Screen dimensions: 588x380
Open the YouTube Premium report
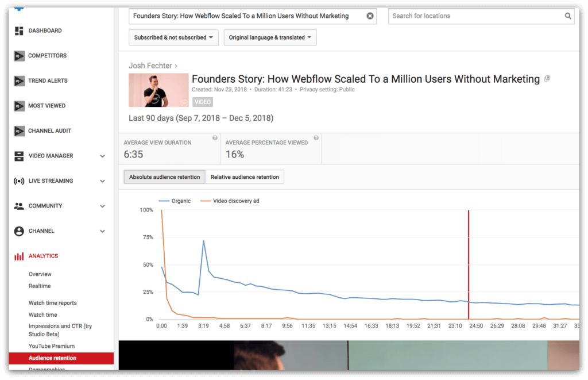click(51, 346)
